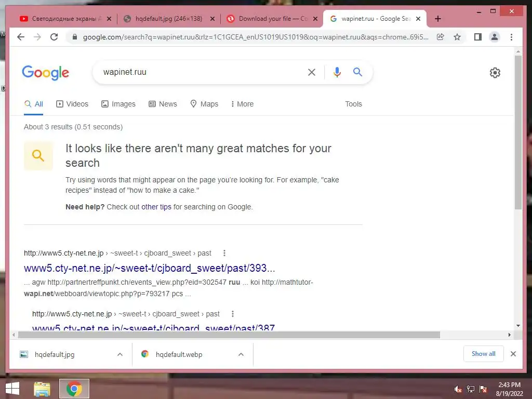This screenshot has width=532, height=399.
Task: Click the address bar URL
Action: [256, 37]
